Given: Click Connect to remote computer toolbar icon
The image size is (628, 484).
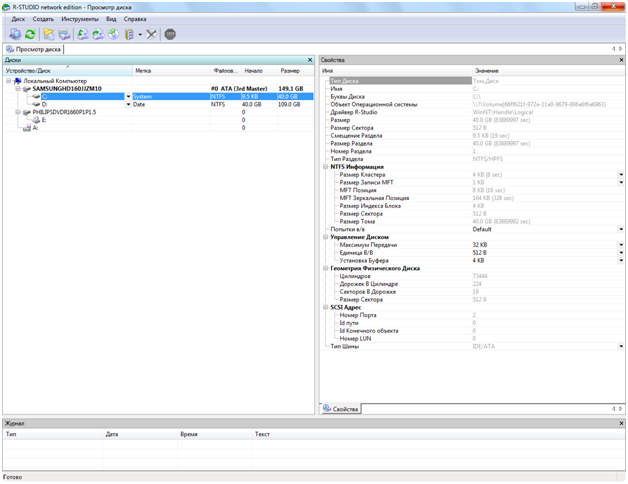Looking at the screenshot, I should point(15,34).
